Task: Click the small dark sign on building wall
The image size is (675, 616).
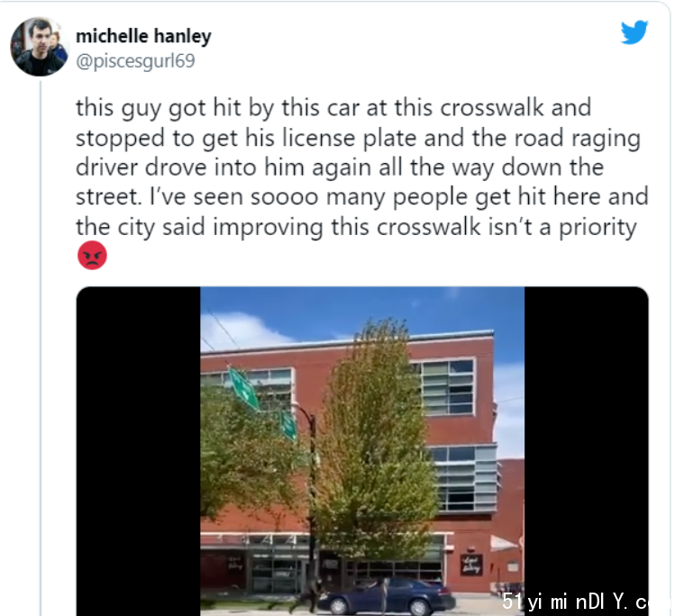Action: (471, 565)
